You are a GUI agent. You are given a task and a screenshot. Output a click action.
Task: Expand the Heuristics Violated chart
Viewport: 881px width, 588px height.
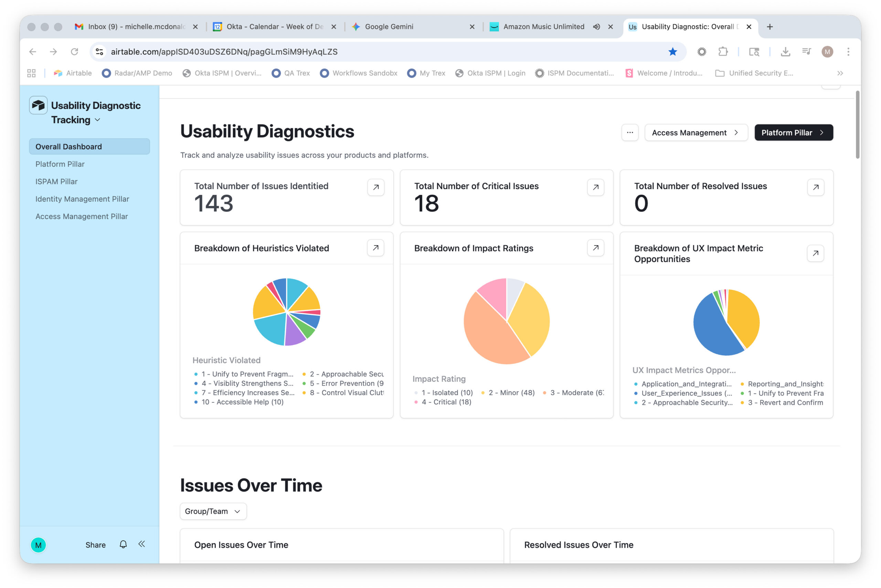click(x=375, y=248)
